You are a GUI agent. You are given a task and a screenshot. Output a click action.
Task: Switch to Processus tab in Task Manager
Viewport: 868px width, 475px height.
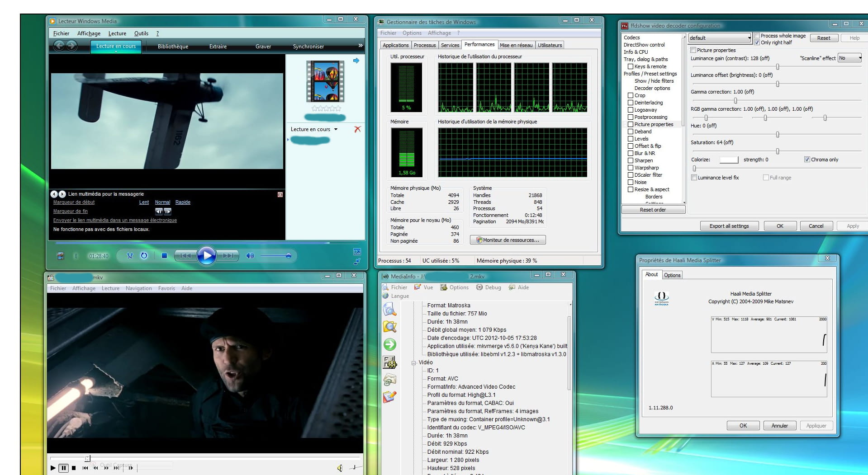(x=425, y=45)
